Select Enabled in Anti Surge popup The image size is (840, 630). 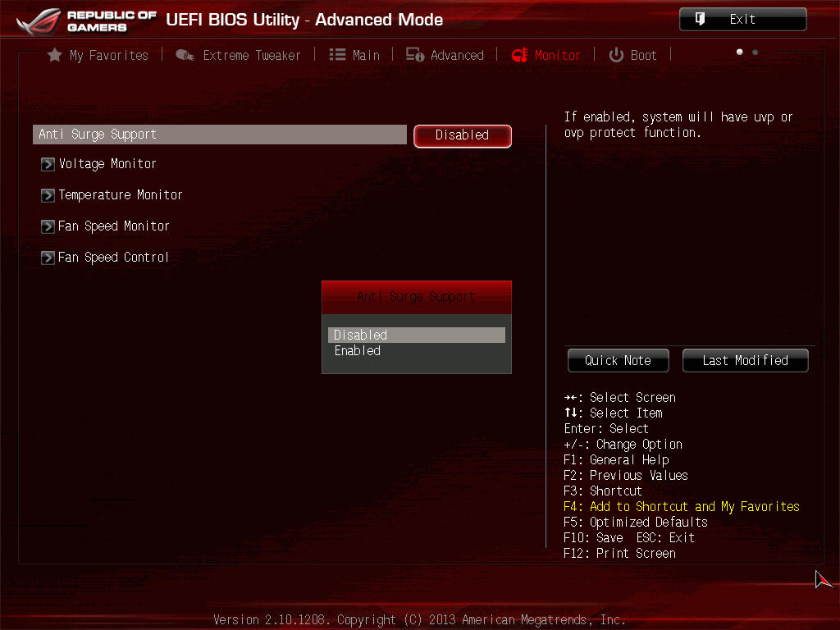[358, 350]
